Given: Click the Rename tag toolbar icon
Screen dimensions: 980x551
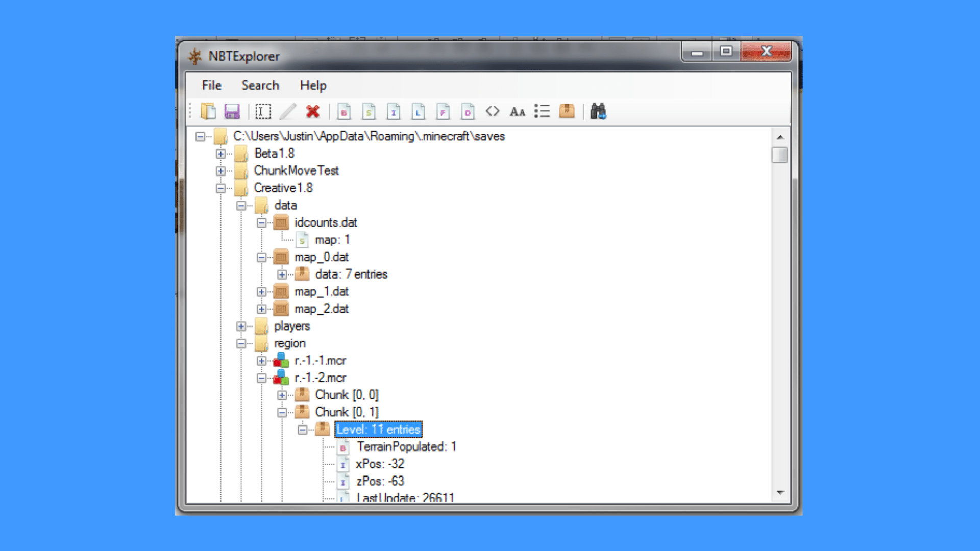Looking at the screenshot, I should pos(263,111).
